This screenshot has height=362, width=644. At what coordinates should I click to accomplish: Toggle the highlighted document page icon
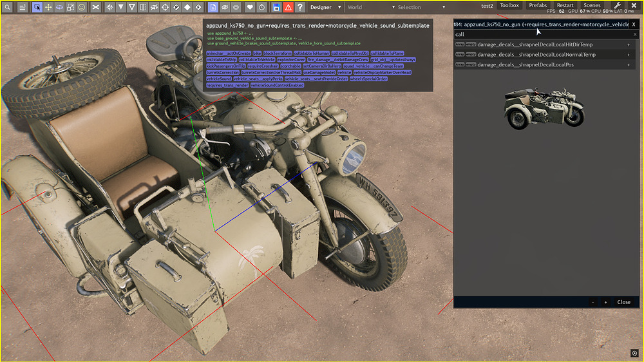click(x=213, y=7)
